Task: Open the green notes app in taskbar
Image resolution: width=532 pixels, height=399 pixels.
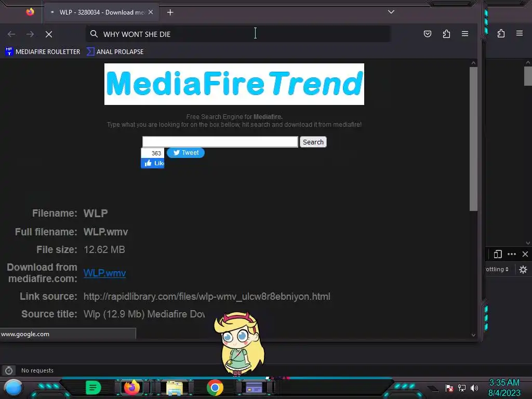Action: pyautogui.click(x=93, y=388)
